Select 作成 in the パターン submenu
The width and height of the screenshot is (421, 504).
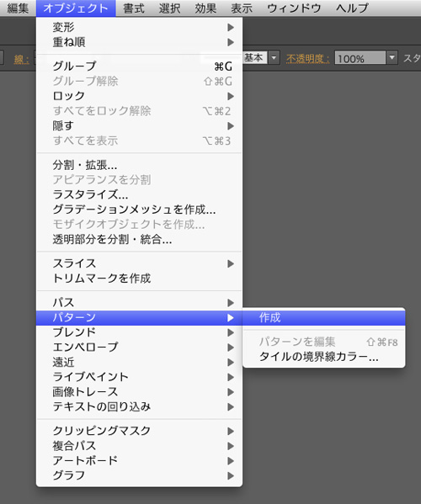[x=323, y=317]
